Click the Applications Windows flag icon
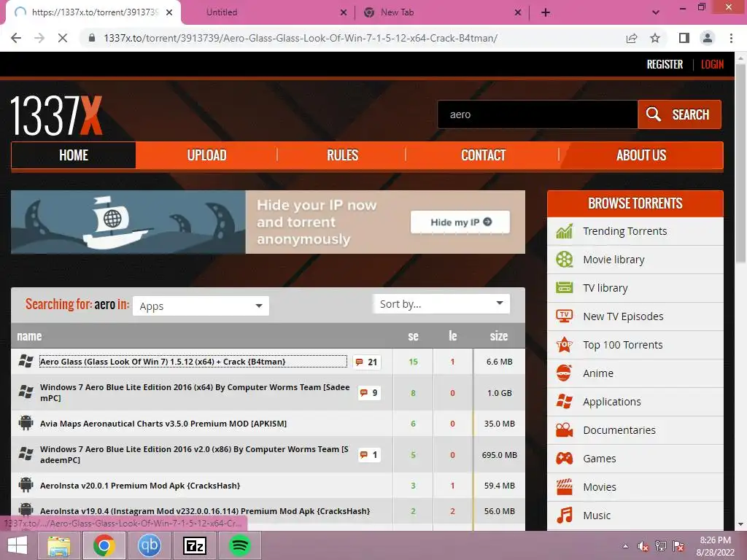The height and width of the screenshot is (560, 747). tap(565, 402)
